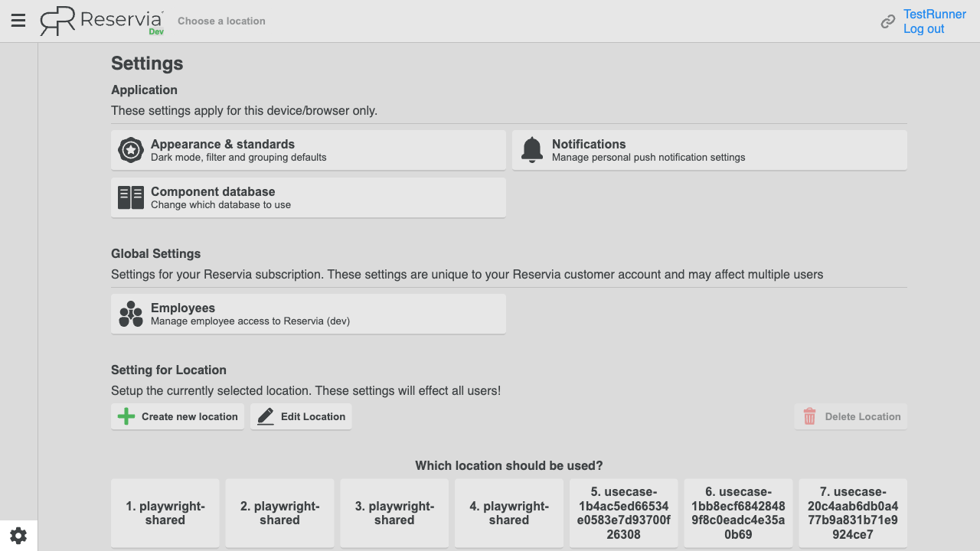Image resolution: width=980 pixels, height=551 pixels.
Task: Click the Application section heading
Action: 144,90
